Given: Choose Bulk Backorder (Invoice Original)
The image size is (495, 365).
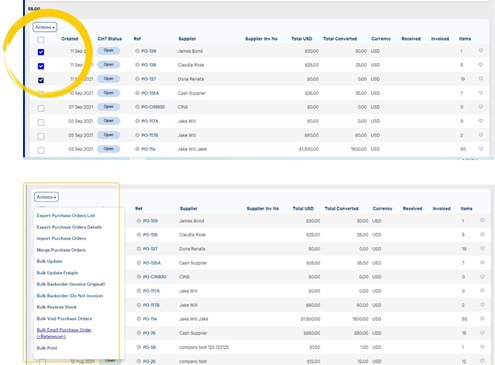Looking at the screenshot, I should coord(71,284).
